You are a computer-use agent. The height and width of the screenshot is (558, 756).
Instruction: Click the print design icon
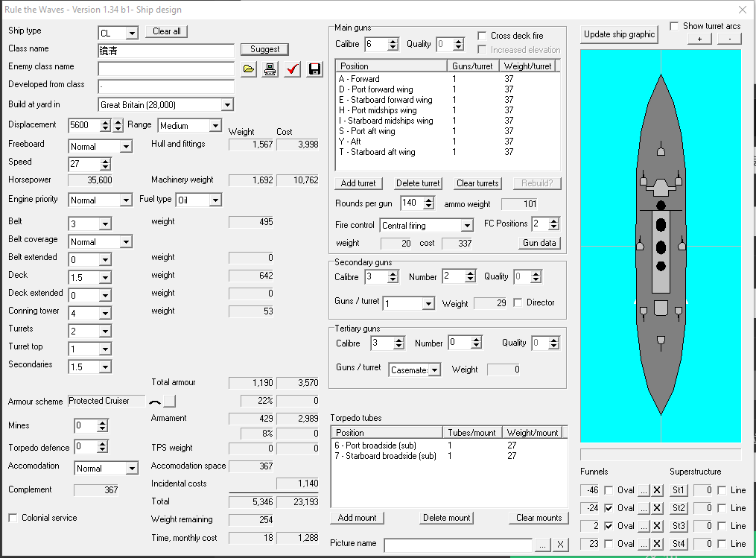(270, 69)
